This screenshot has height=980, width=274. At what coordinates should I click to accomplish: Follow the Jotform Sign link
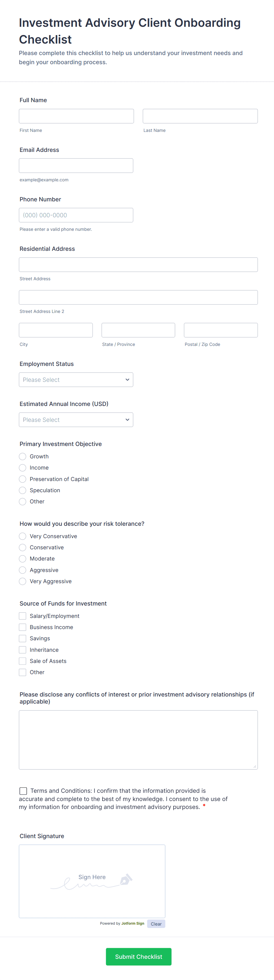[x=133, y=923]
